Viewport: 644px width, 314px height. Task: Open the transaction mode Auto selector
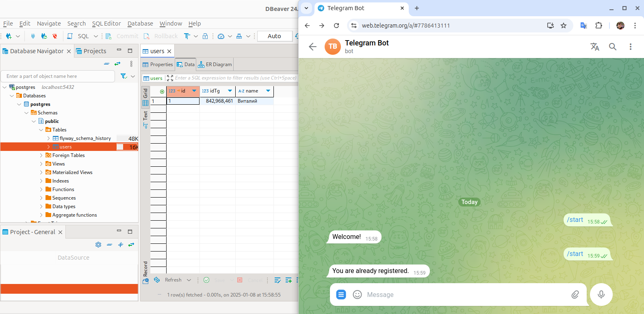[274, 36]
